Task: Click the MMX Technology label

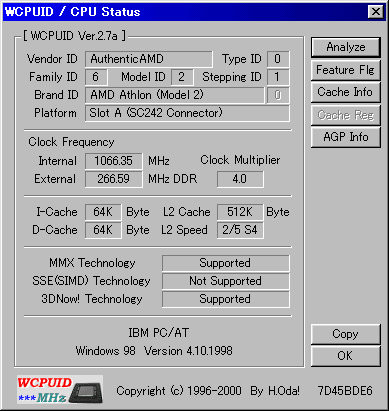Action: click(92, 263)
